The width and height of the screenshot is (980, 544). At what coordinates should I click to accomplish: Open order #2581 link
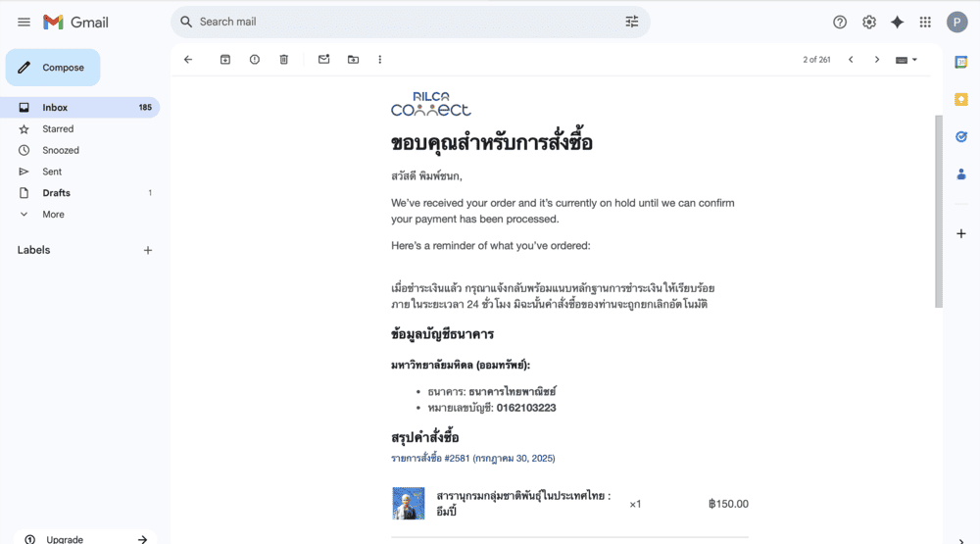(473, 459)
